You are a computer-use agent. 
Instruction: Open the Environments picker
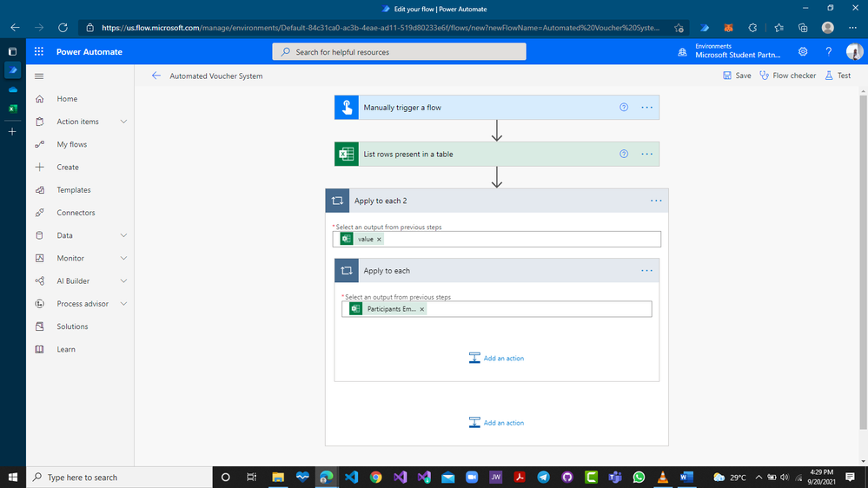(730, 51)
